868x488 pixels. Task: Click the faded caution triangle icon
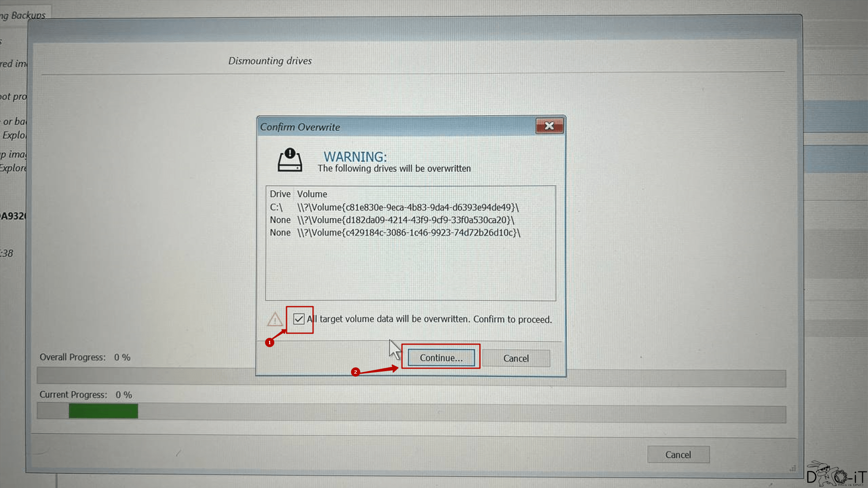coord(275,319)
